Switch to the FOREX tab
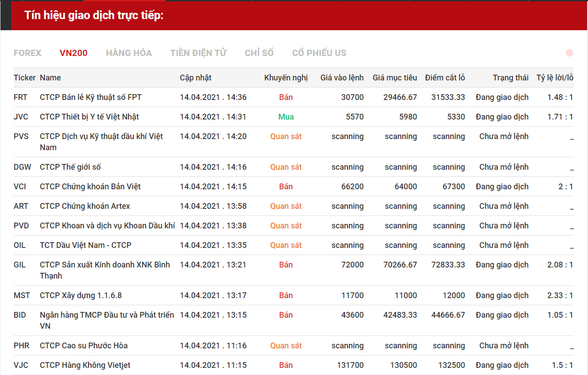Viewport: 588px width, 375px height. (x=28, y=53)
